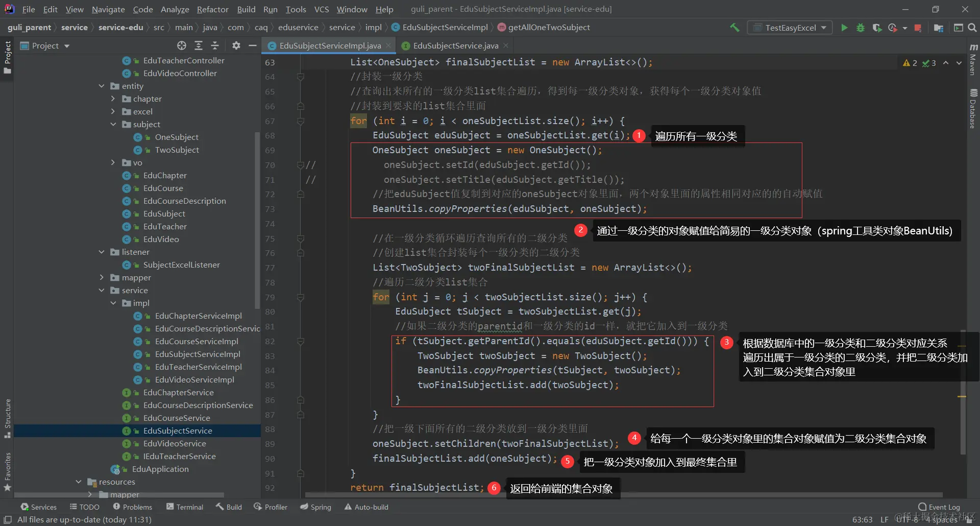Viewport: 980px width, 526px height.
Task: Click the LF line separator status widget
Action: click(885, 519)
